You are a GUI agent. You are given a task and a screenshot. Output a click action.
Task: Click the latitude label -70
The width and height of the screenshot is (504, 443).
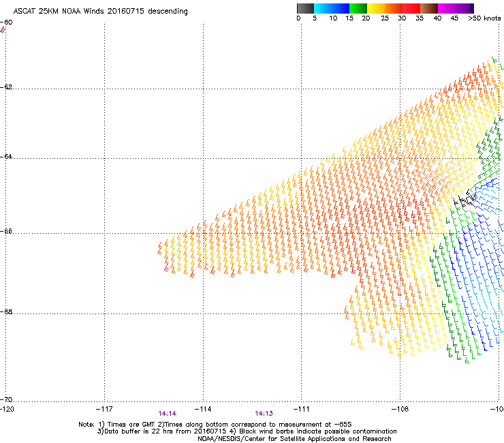pos(6,399)
